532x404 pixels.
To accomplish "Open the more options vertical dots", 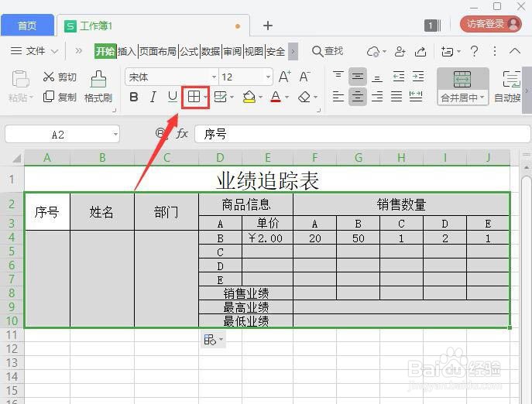I will tap(495, 51).
